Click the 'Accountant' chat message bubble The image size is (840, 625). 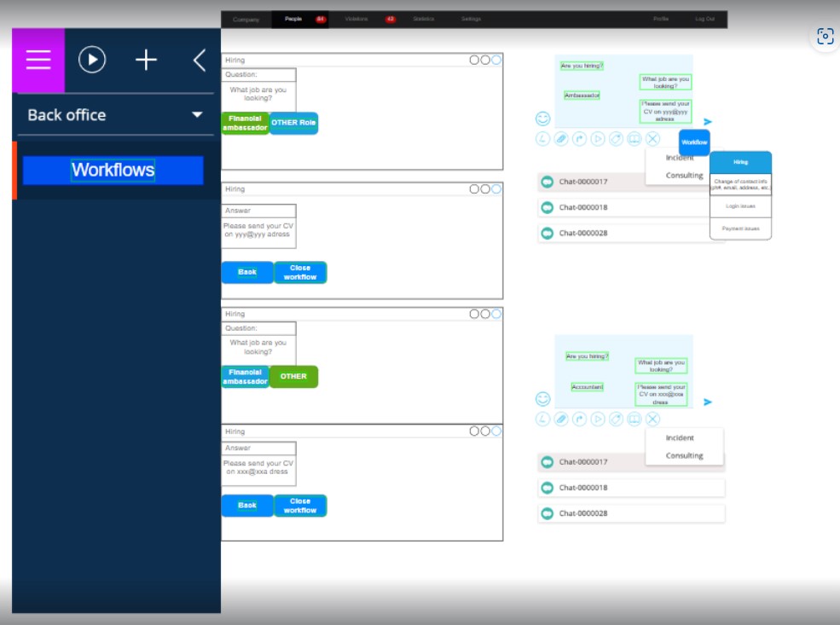(587, 386)
